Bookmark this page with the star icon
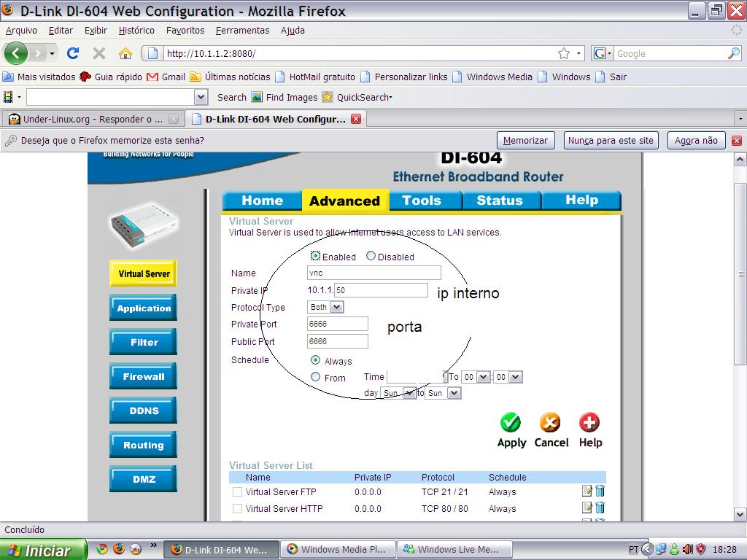 point(564,53)
